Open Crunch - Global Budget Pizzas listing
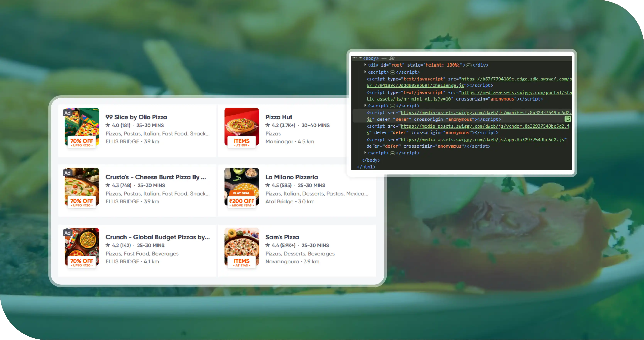 point(158,237)
